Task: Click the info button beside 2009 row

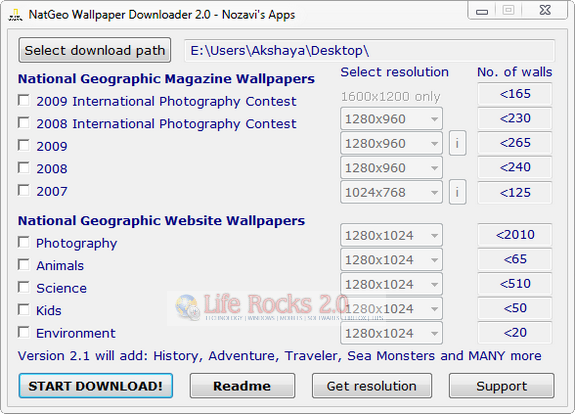Action: [457, 143]
